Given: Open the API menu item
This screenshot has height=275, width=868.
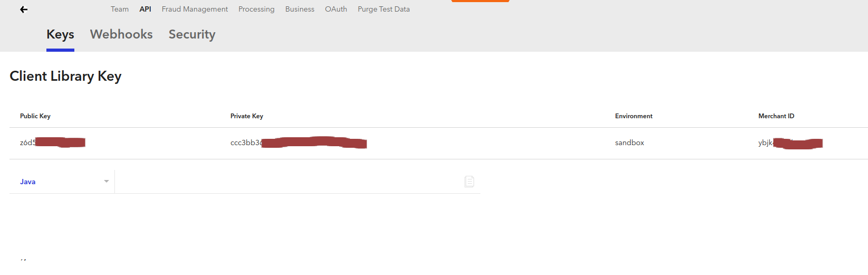Looking at the screenshot, I should click(146, 9).
